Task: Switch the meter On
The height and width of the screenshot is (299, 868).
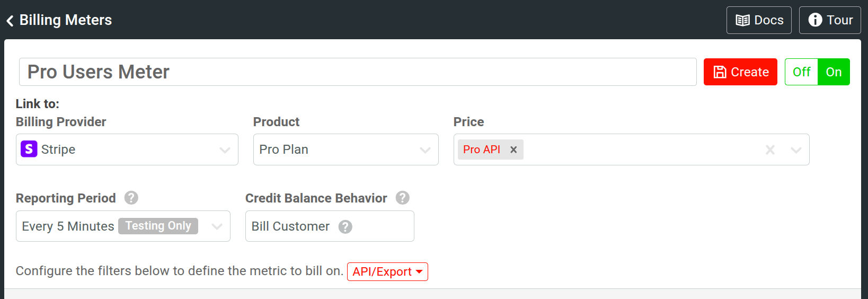Action: point(834,72)
